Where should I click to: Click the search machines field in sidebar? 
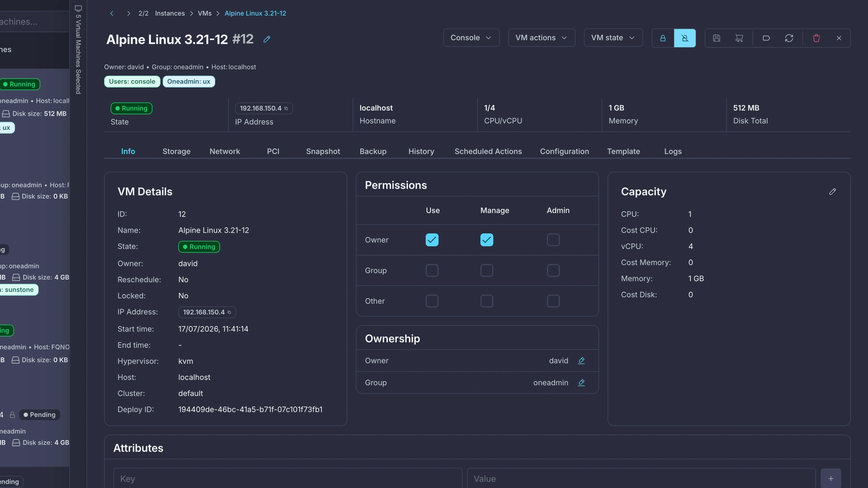(35, 22)
